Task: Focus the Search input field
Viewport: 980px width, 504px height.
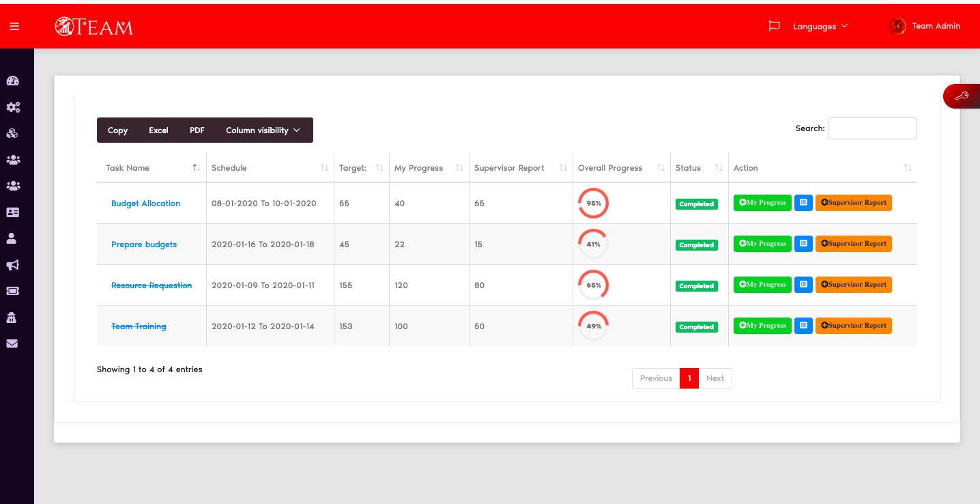Action: point(872,128)
